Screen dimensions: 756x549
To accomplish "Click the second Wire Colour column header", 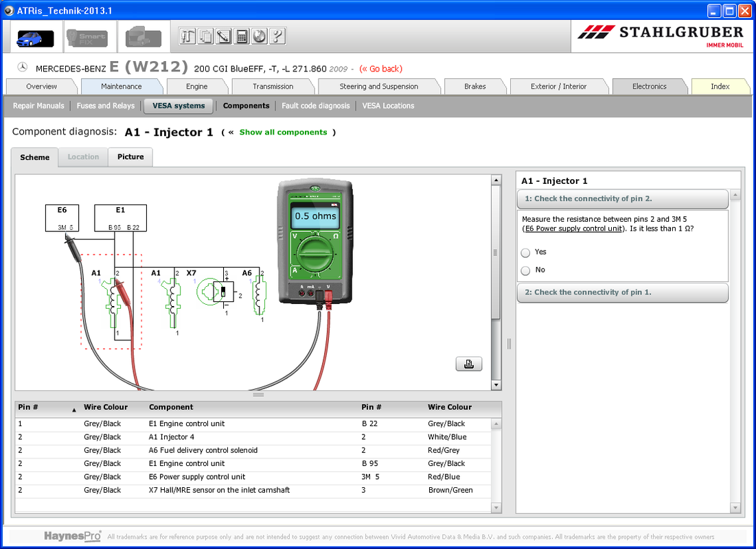I will (x=450, y=408).
